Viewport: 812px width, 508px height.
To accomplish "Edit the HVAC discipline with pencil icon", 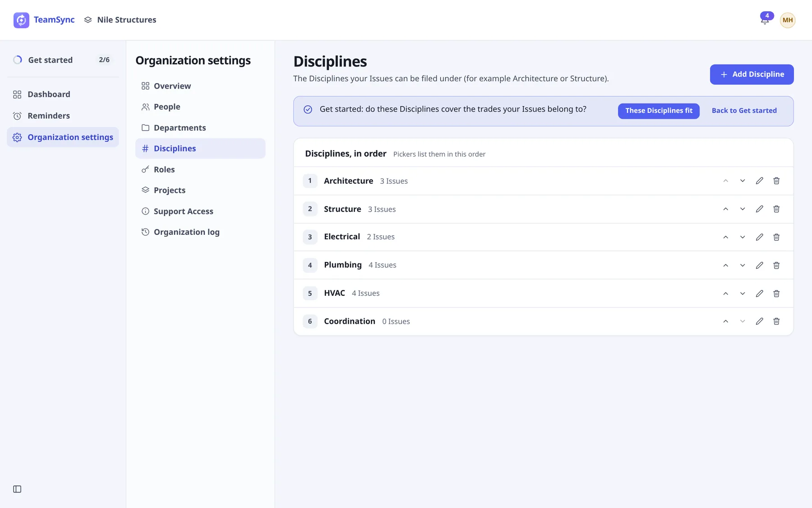I will [759, 294].
